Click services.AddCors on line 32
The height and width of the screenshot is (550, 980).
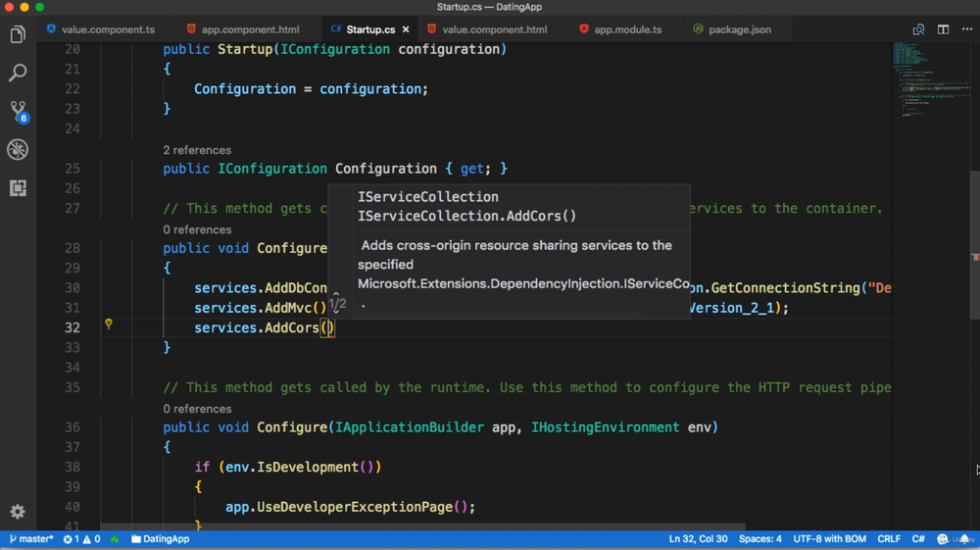[x=256, y=327]
